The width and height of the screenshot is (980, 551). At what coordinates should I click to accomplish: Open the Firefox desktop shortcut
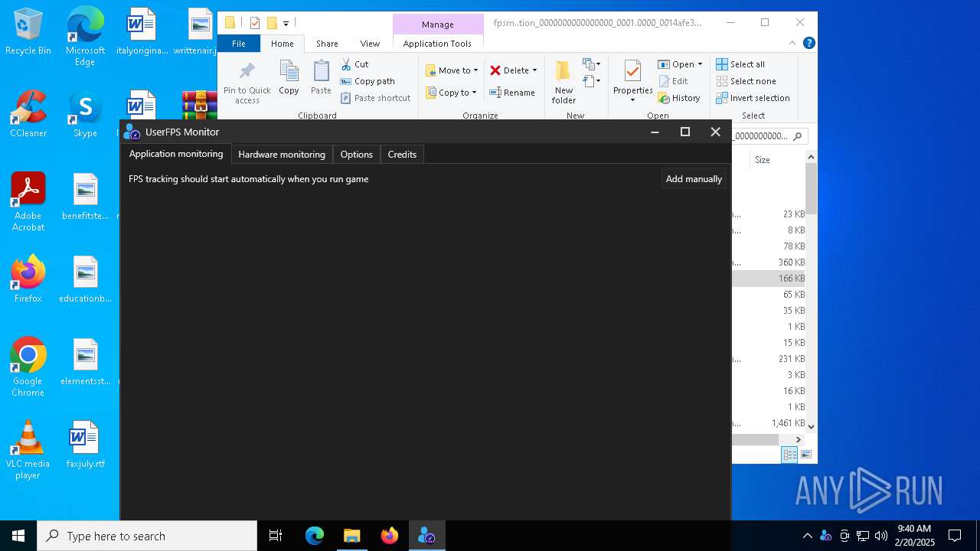tap(28, 279)
